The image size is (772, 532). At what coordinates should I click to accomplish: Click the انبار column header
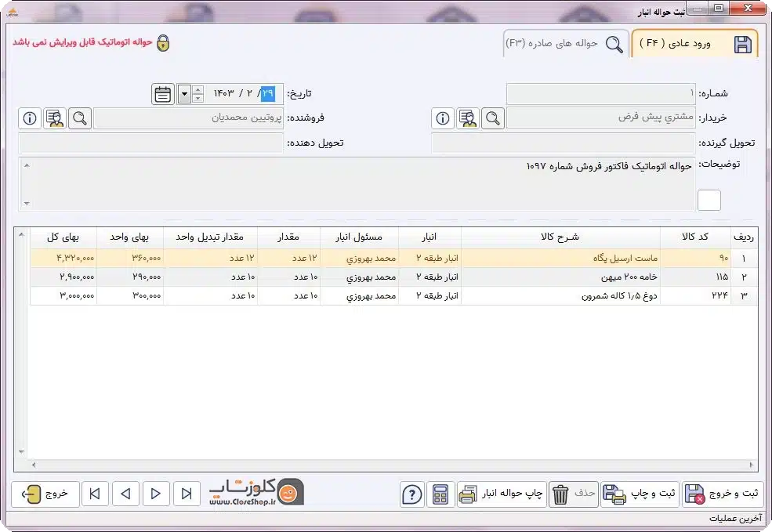pos(429,237)
